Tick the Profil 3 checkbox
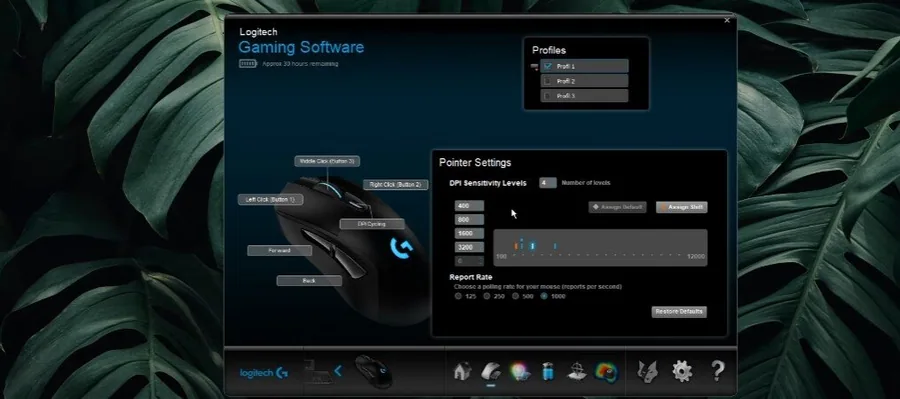Image resolution: width=900 pixels, height=399 pixels. pos(547,96)
